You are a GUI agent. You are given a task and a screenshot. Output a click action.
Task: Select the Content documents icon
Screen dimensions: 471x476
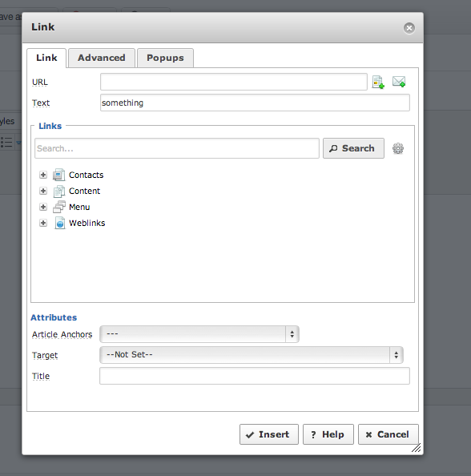pyautogui.click(x=59, y=191)
